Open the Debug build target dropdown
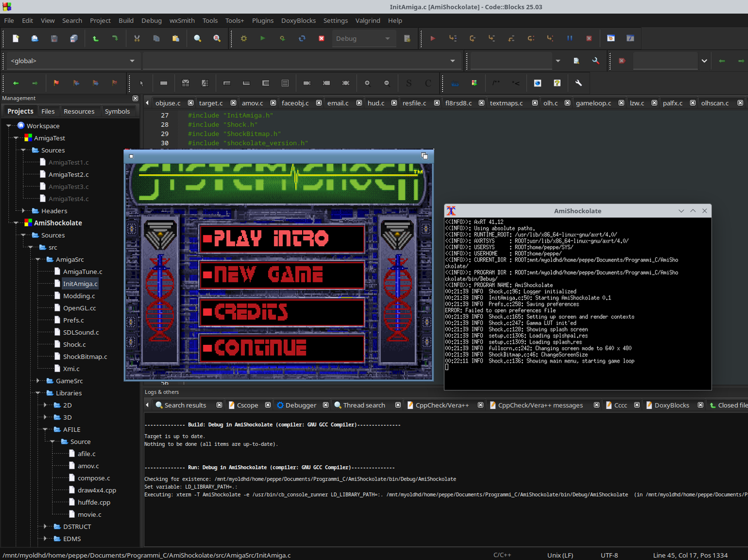Screen dimensions: 748x560 (362, 39)
